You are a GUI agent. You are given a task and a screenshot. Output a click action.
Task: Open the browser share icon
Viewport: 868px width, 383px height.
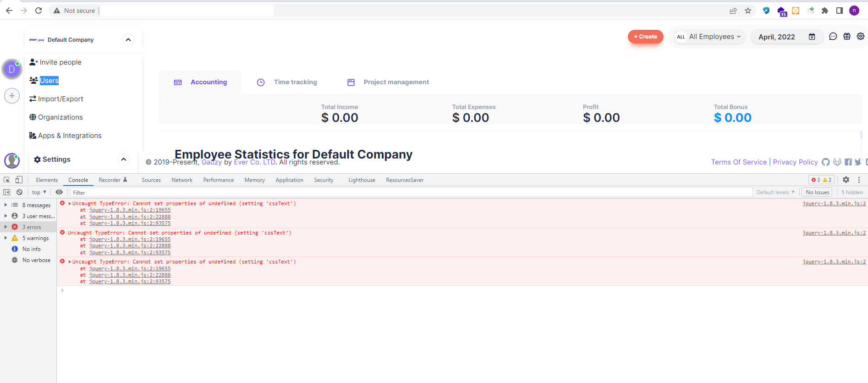point(733,11)
